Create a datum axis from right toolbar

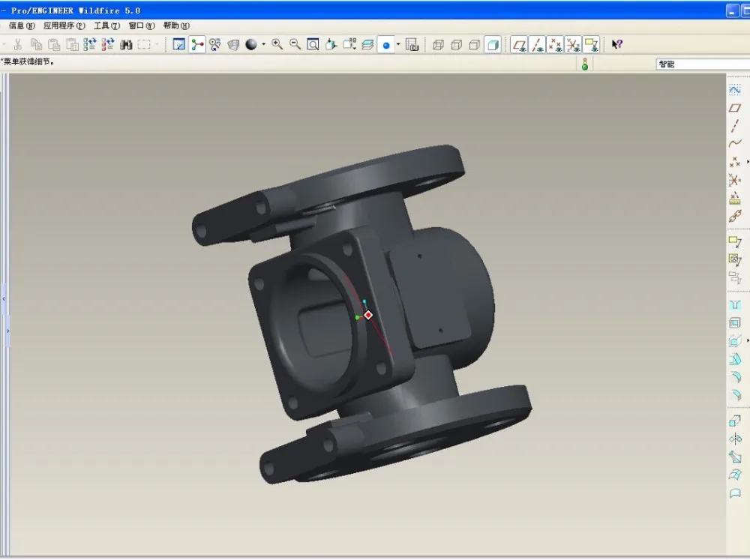coord(735,126)
